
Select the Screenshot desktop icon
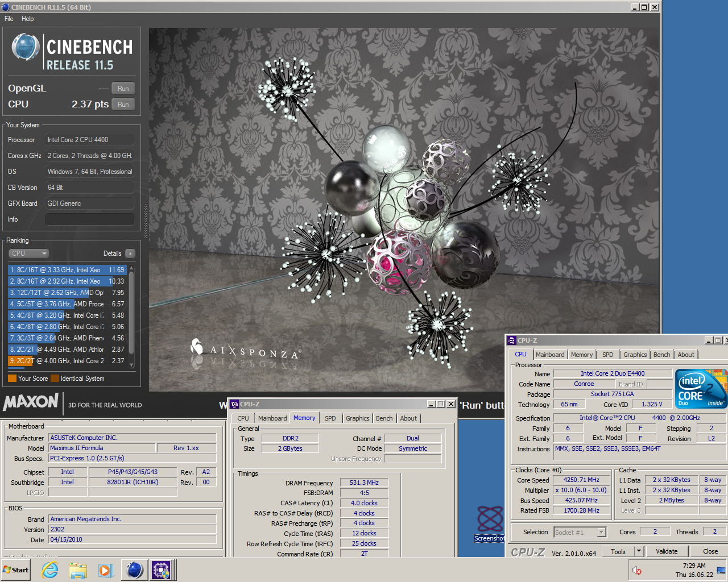[489, 523]
